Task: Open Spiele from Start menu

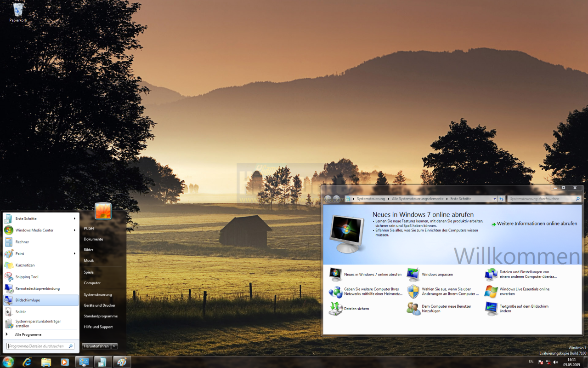Action: pyautogui.click(x=89, y=272)
